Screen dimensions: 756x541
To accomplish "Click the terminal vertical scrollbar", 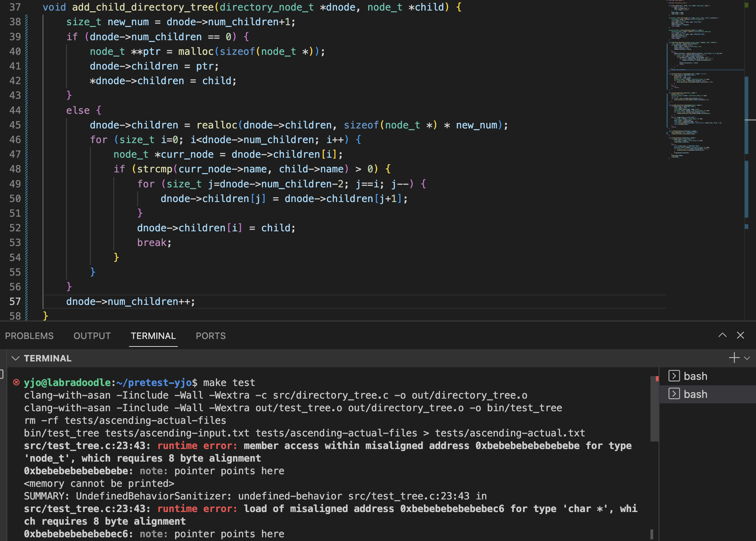I will coord(654,409).
